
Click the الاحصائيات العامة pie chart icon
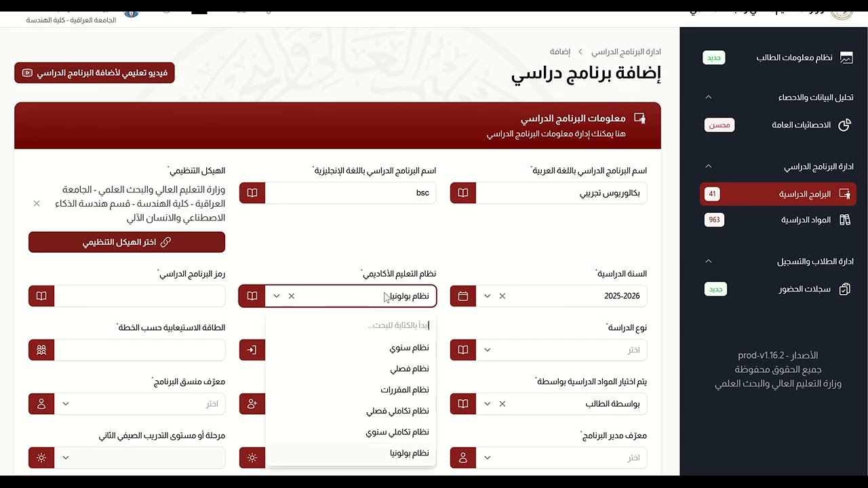[845, 125]
